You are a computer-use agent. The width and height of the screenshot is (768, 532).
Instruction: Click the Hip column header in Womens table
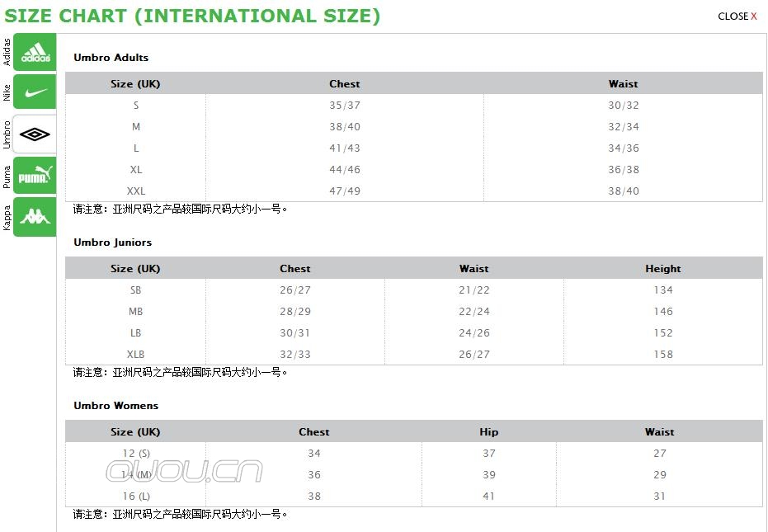[x=489, y=432]
